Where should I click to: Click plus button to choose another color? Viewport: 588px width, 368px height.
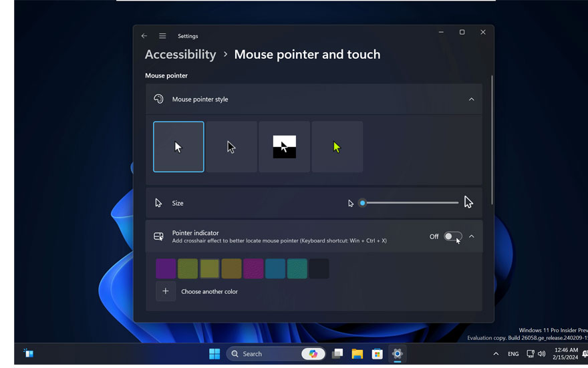[166, 292]
